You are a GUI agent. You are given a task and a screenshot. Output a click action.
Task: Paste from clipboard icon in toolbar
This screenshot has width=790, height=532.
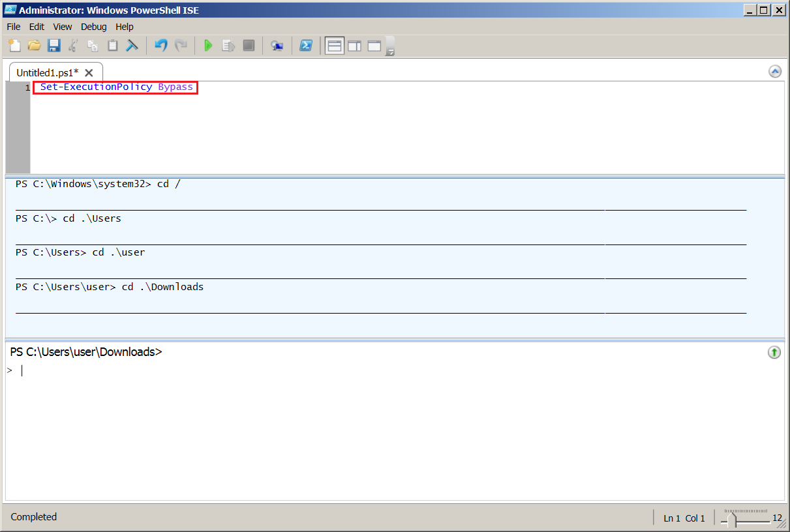click(112, 45)
